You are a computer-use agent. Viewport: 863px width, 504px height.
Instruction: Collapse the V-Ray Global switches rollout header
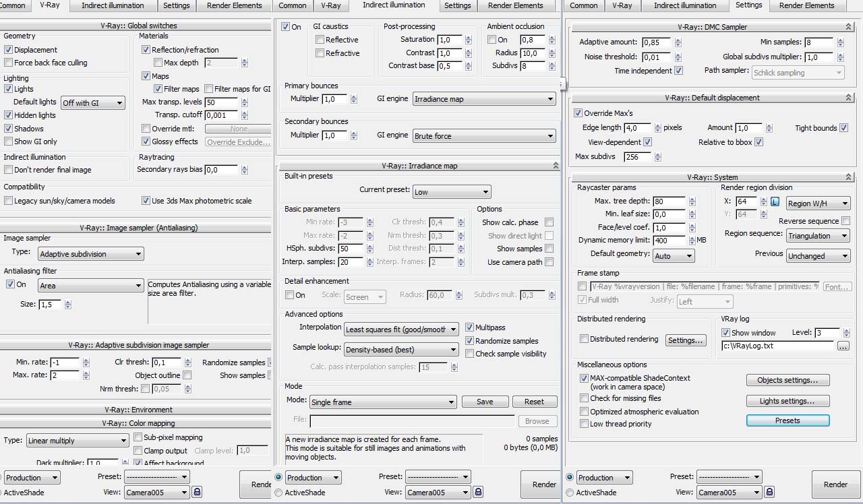[138, 26]
